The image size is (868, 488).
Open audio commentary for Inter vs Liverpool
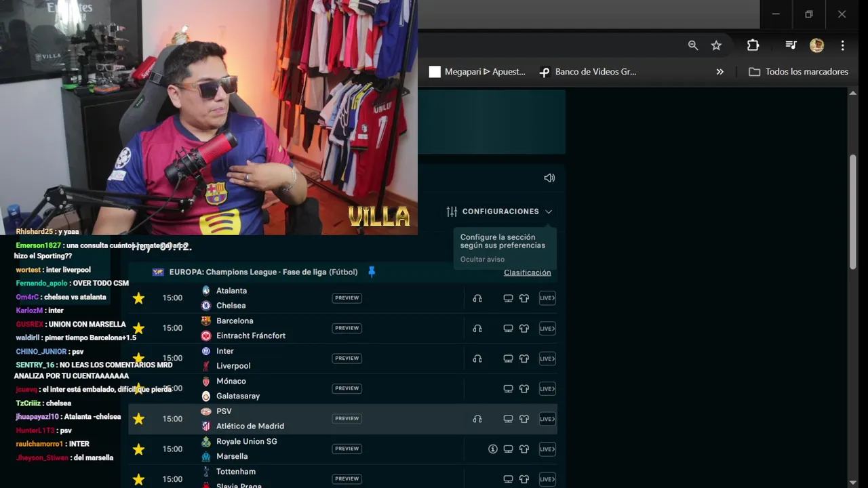click(x=477, y=359)
